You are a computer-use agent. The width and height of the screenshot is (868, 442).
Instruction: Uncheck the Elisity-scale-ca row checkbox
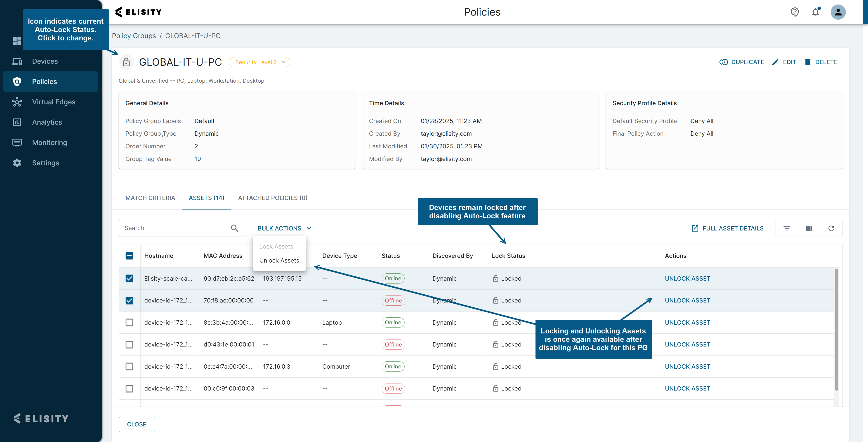click(129, 278)
